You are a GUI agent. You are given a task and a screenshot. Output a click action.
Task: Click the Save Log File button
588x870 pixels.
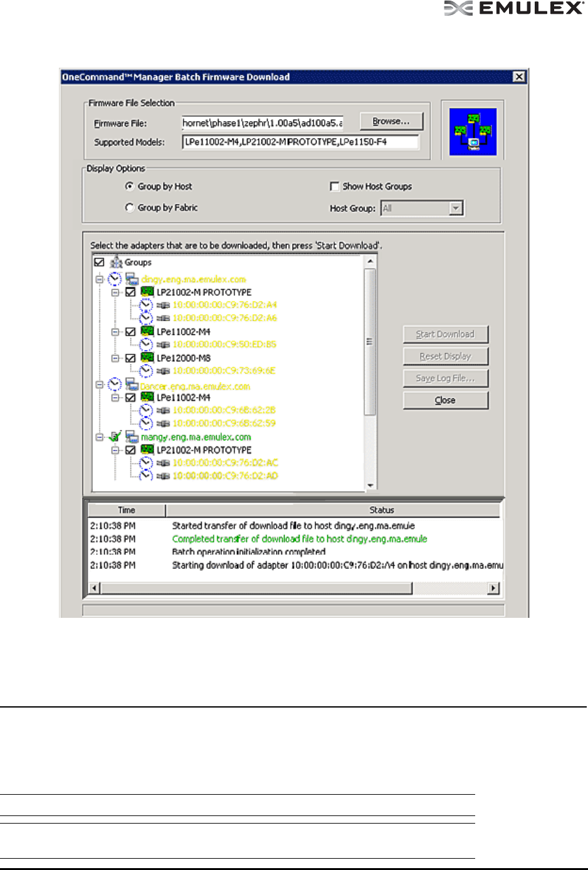445,378
